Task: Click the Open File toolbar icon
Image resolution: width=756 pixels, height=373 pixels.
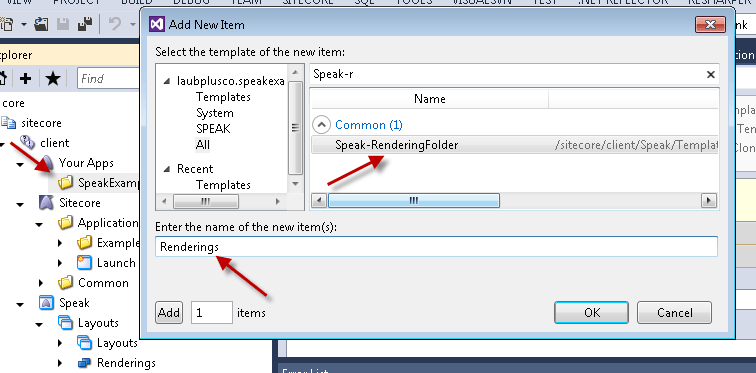Action: 42,23
